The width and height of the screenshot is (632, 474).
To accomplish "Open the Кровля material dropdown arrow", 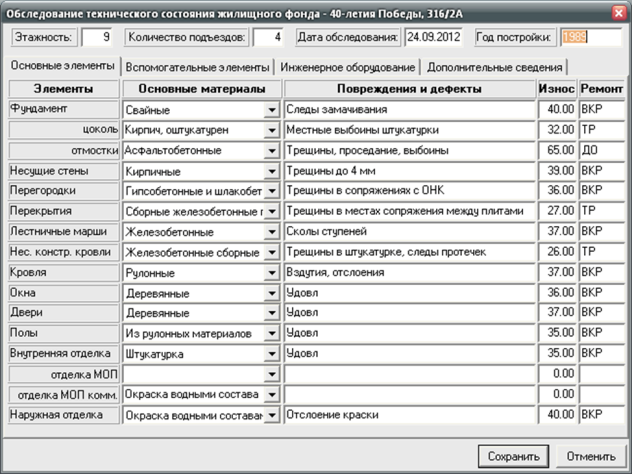I will 272,273.
